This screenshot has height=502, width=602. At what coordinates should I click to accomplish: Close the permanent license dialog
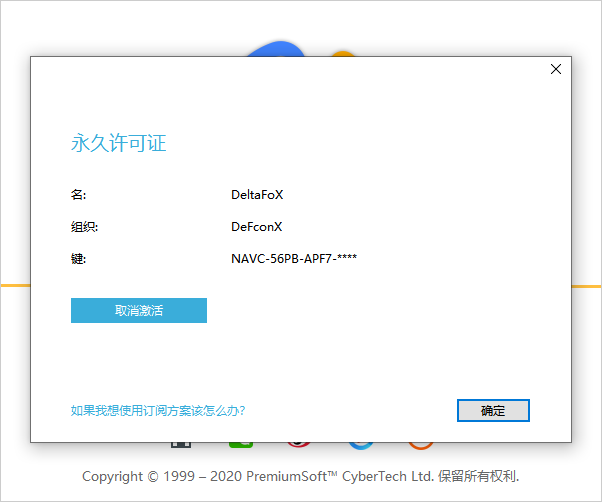(x=556, y=69)
